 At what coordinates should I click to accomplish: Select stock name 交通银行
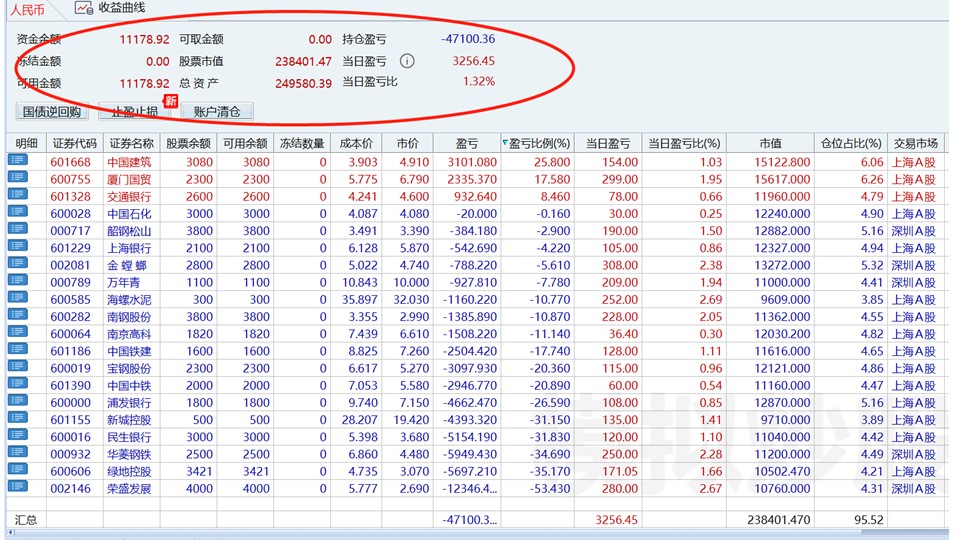(x=129, y=197)
